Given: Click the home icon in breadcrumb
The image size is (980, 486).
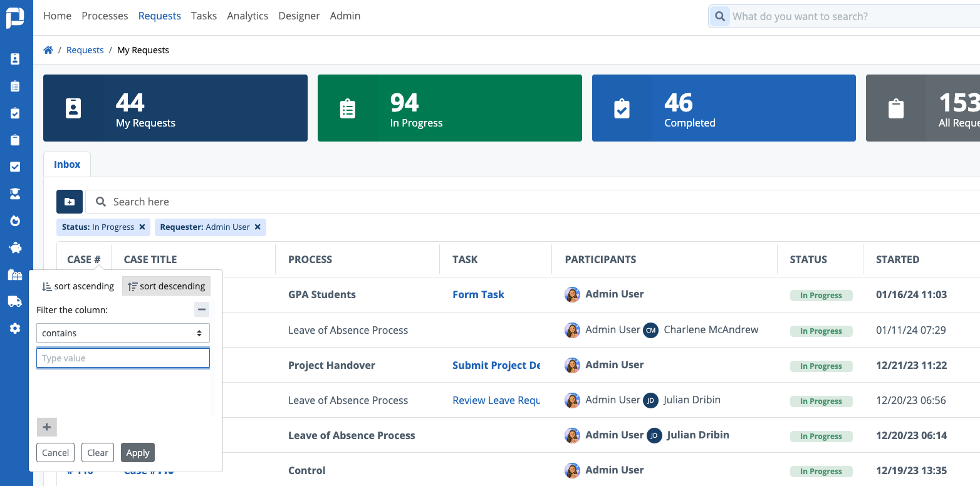Looking at the screenshot, I should (48, 50).
